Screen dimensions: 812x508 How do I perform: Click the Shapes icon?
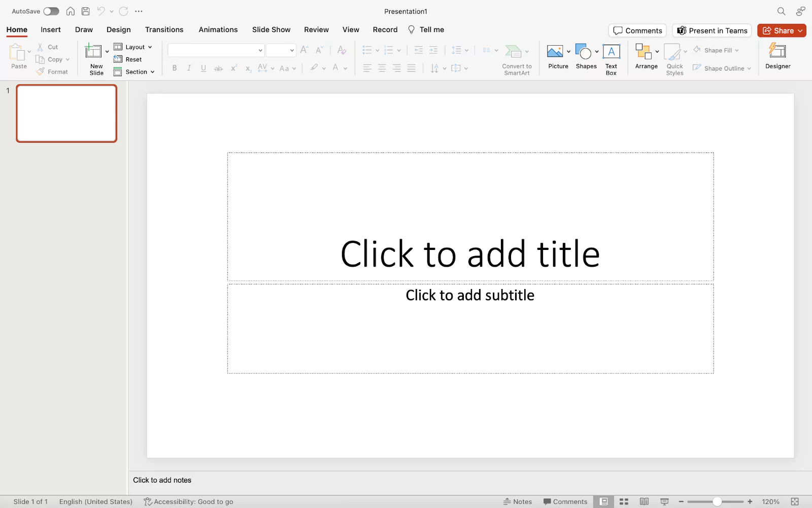[584, 51]
